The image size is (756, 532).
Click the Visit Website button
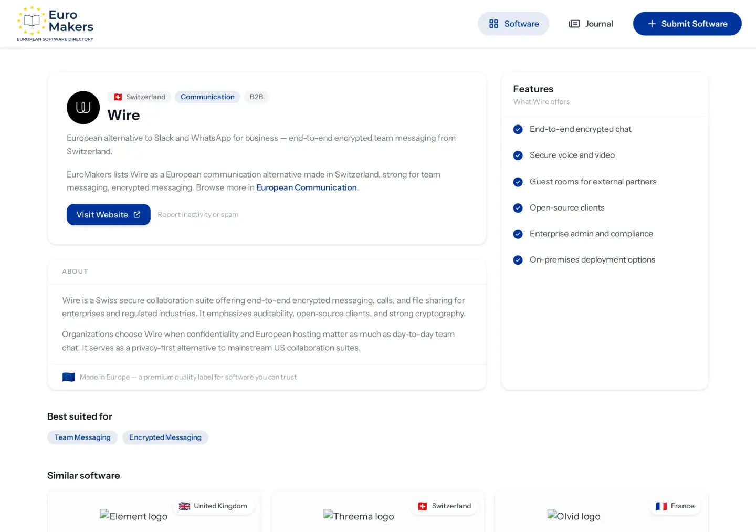(109, 214)
